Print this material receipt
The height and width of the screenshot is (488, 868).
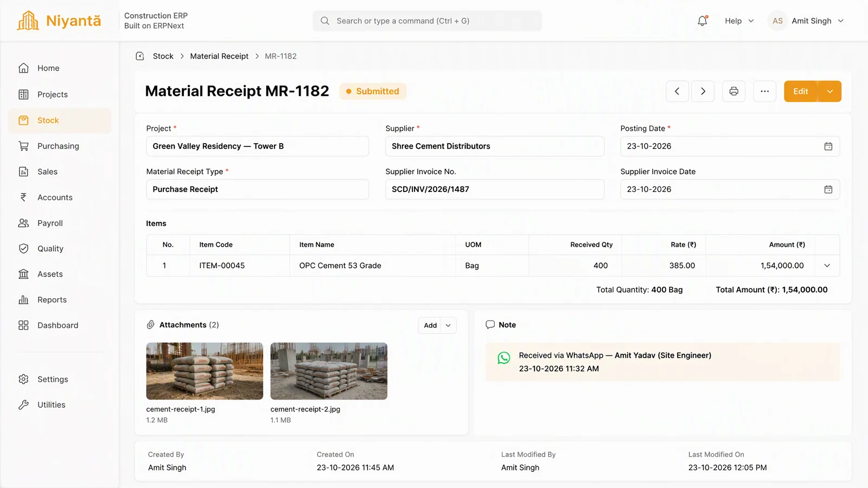coord(733,91)
